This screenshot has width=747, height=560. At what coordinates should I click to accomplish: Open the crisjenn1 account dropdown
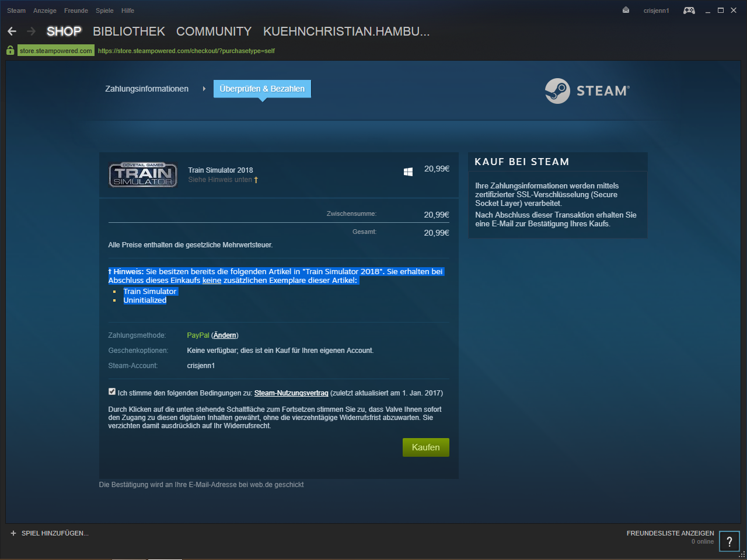[x=657, y=10]
